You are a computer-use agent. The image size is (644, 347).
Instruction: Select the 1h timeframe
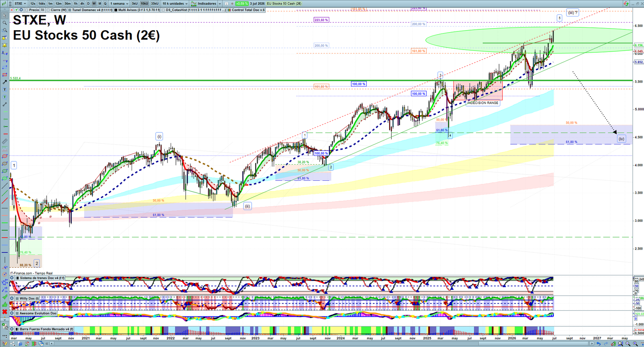pos(76,3)
